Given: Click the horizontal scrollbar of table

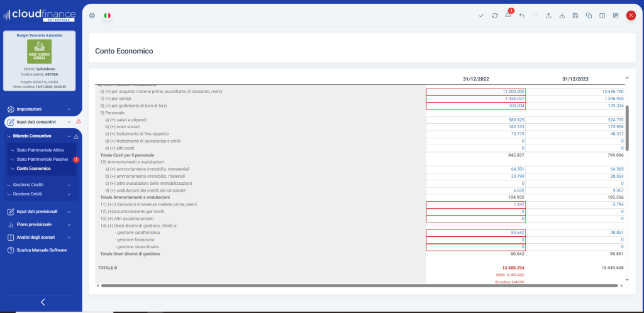Looking at the screenshot, I should click(x=359, y=285).
